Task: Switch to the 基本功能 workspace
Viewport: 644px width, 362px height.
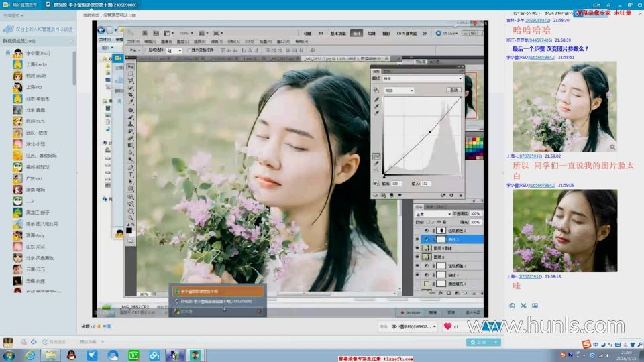Action: (x=338, y=34)
